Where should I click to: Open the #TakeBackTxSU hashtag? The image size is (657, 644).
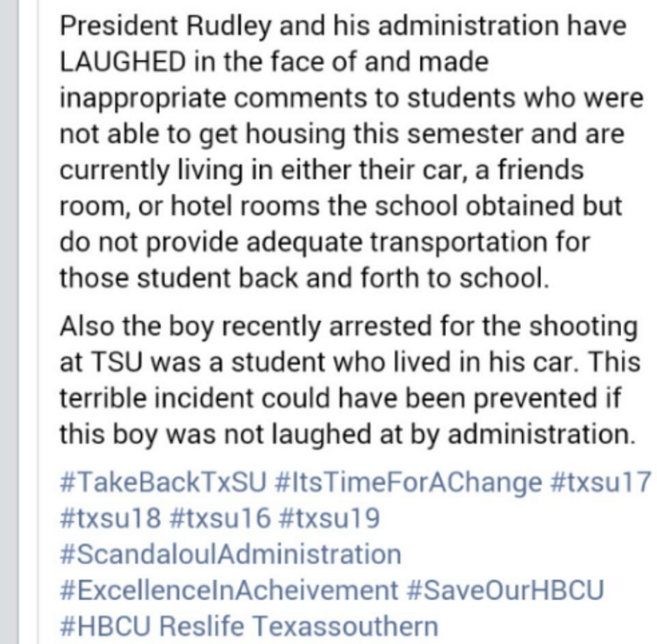(162, 482)
